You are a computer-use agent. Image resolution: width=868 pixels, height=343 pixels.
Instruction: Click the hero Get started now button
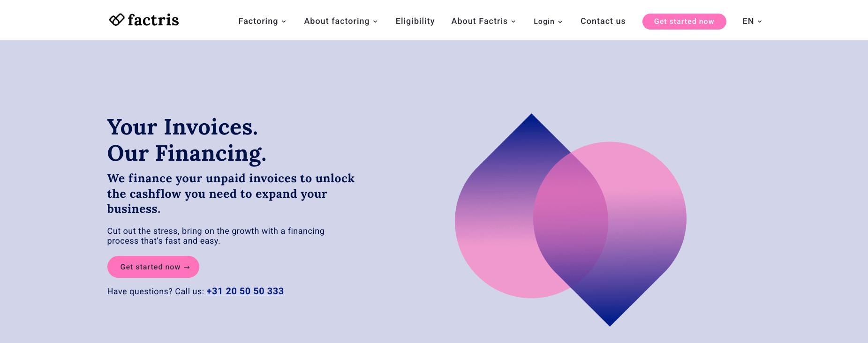point(150,267)
